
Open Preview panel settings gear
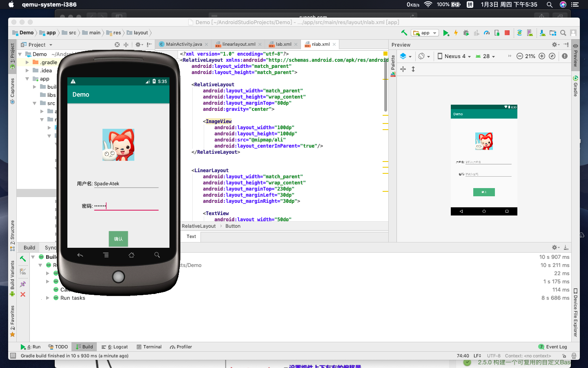[x=555, y=45]
